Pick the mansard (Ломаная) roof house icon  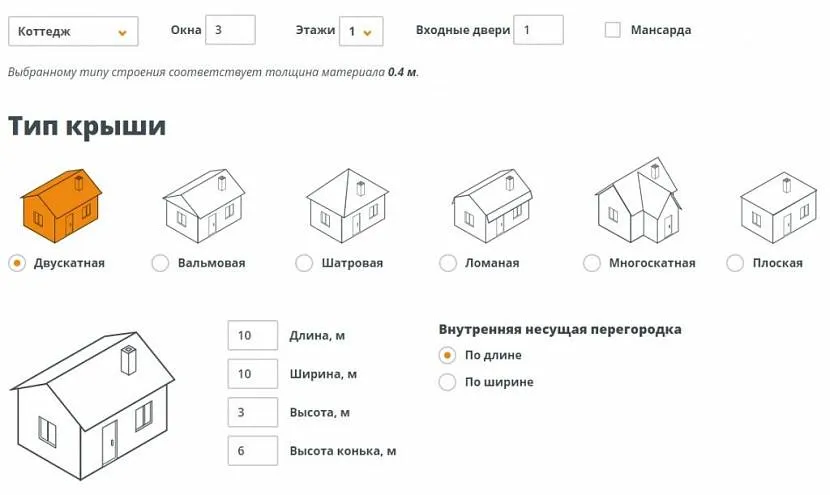pos(492,205)
